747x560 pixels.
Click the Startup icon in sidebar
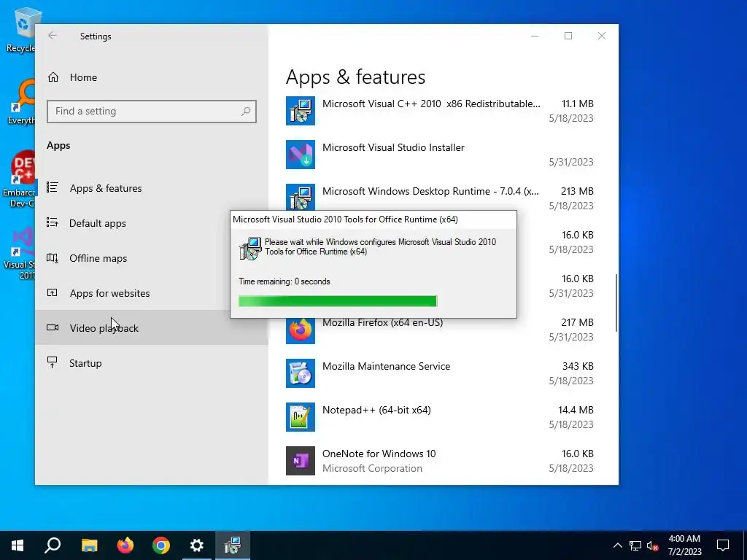click(x=53, y=362)
